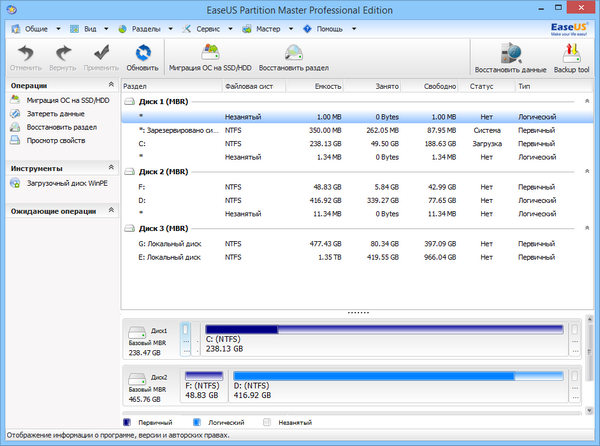The height and width of the screenshot is (446, 600).
Task: Click the Диск2 Базовый MBR disk icon
Action: point(137,378)
